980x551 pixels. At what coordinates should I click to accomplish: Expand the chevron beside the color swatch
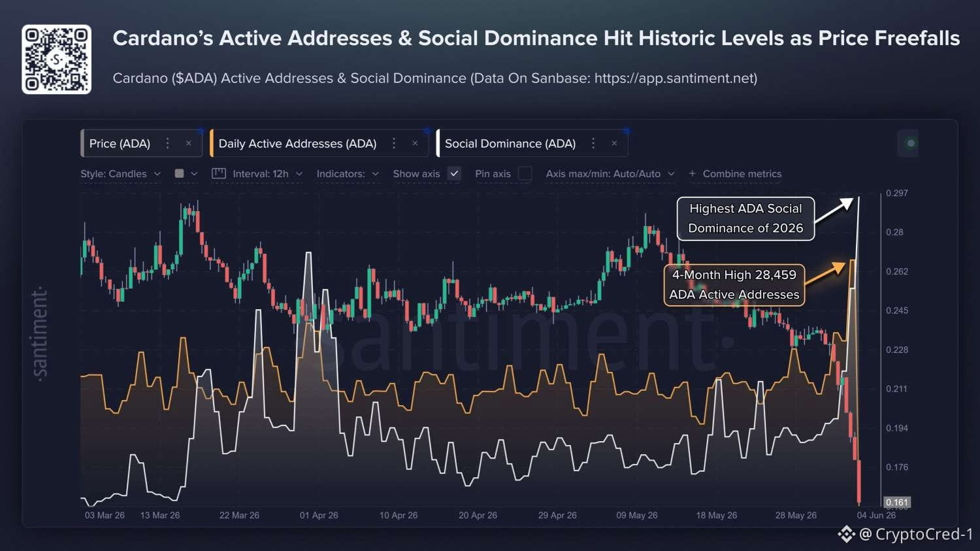(194, 174)
